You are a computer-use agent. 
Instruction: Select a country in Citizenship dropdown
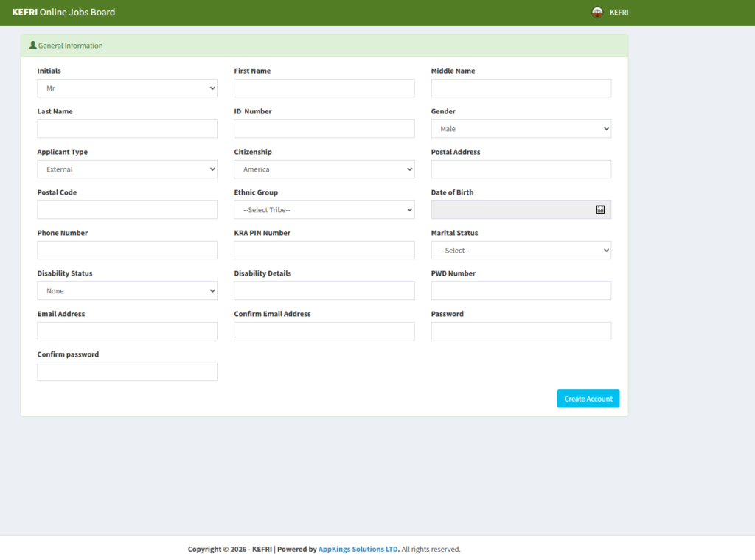[x=324, y=169]
